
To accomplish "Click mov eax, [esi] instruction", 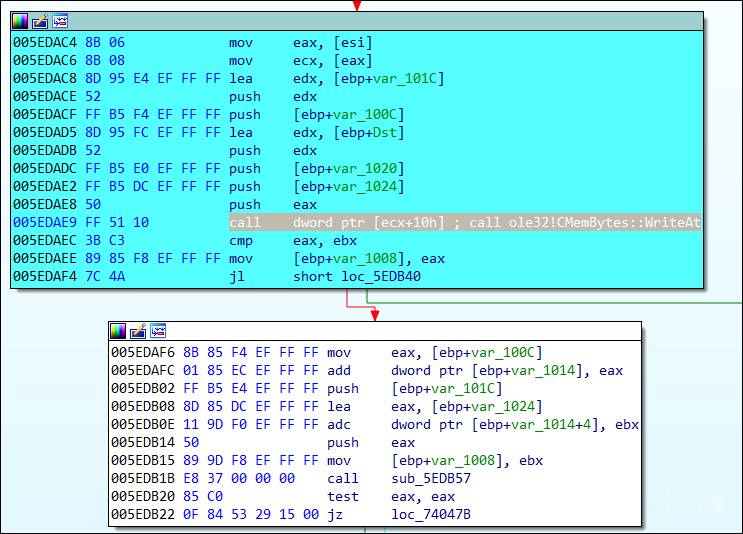I will click(301, 43).
